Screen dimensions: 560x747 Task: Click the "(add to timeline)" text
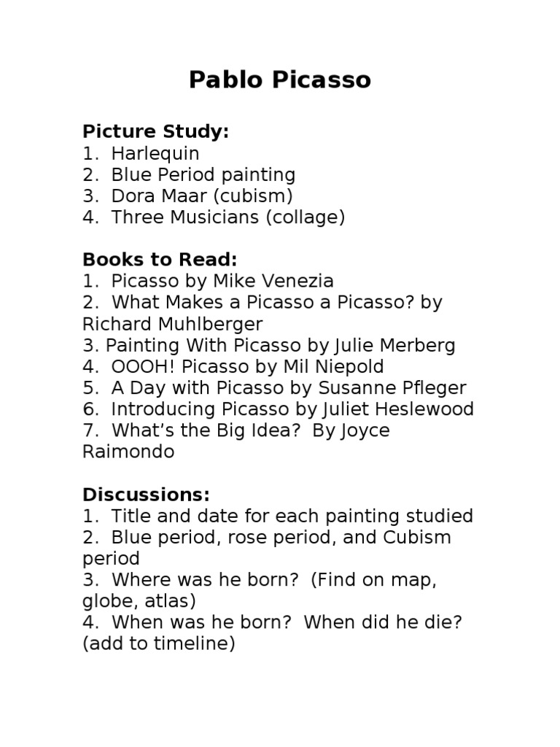[159, 644]
